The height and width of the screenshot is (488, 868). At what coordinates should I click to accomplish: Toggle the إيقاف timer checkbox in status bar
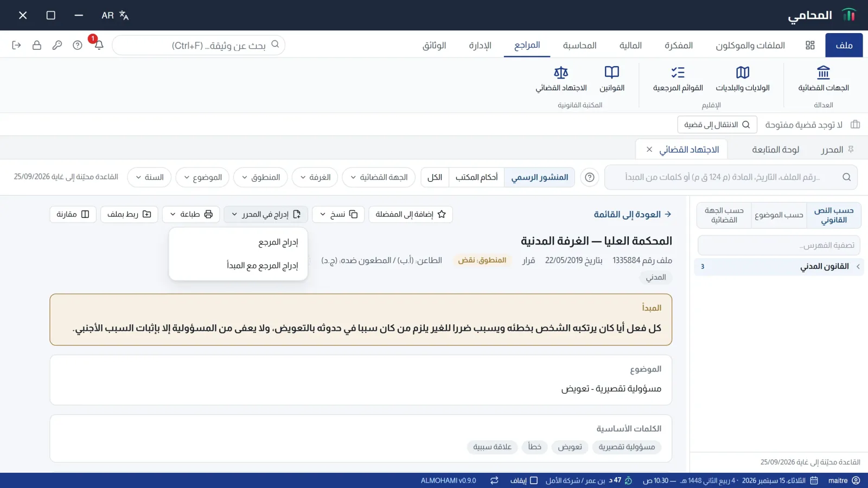click(533, 480)
